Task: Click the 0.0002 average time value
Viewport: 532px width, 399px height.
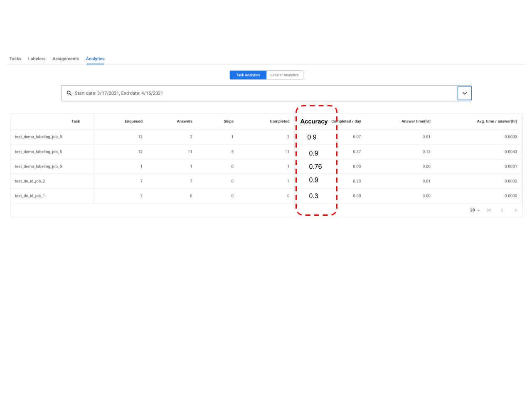Action: [511, 181]
